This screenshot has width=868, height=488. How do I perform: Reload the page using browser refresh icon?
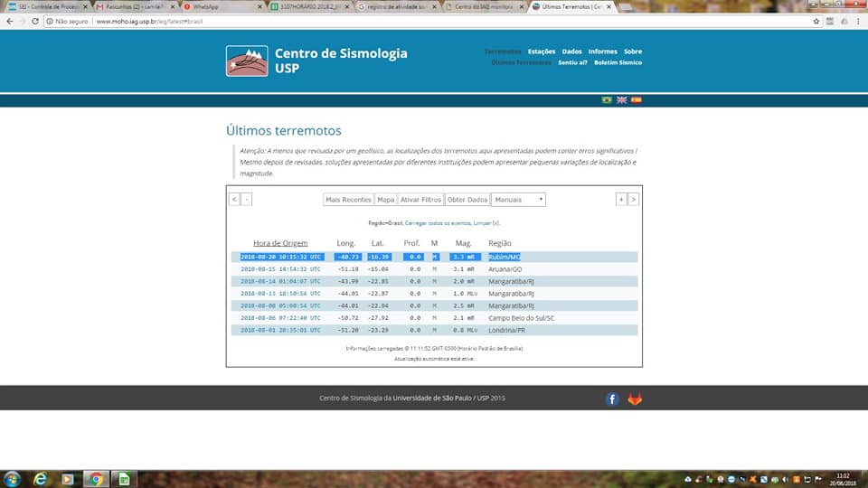coord(35,21)
